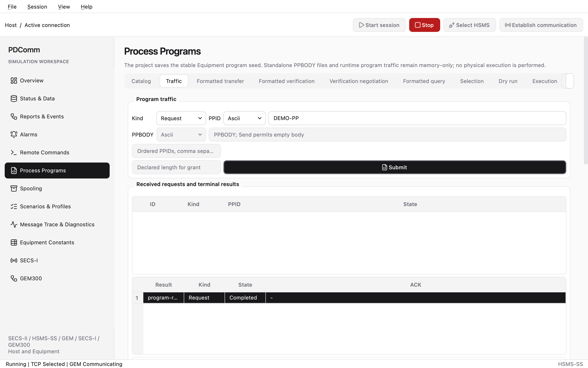Open the File menu
The height and width of the screenshot is (368, 588).
pos(12,7)
